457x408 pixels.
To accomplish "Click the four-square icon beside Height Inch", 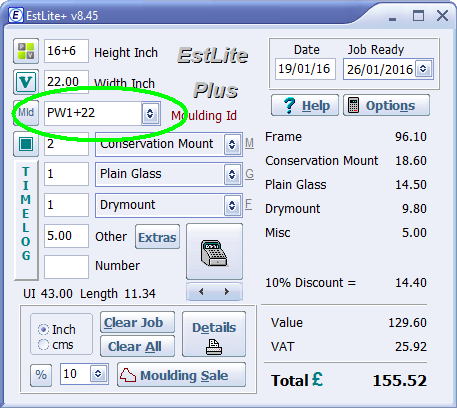I will [26, 51].
